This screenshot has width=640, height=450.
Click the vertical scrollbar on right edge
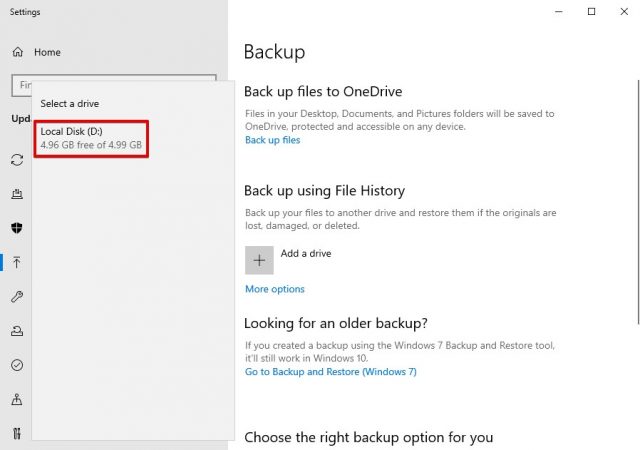(638, 202)
